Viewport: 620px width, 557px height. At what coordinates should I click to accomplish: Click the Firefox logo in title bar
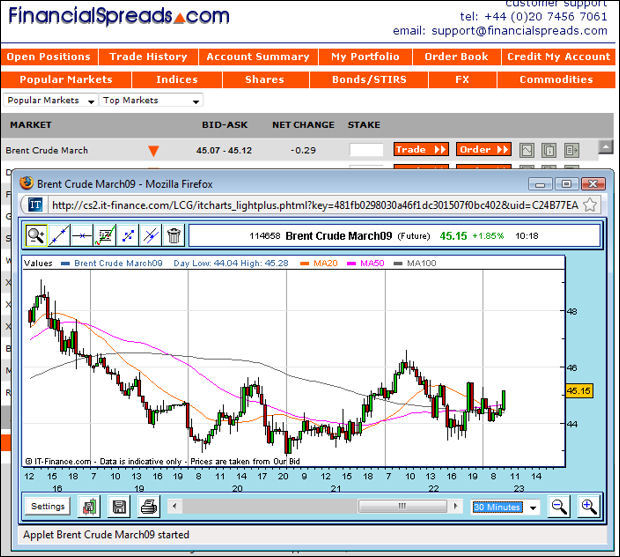(x=26, y=183)
